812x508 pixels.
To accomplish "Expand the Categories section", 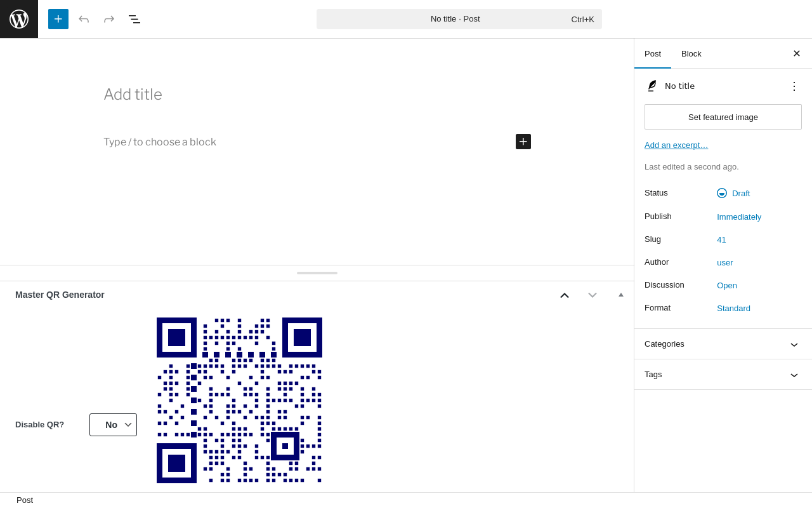I will [723, 344].
